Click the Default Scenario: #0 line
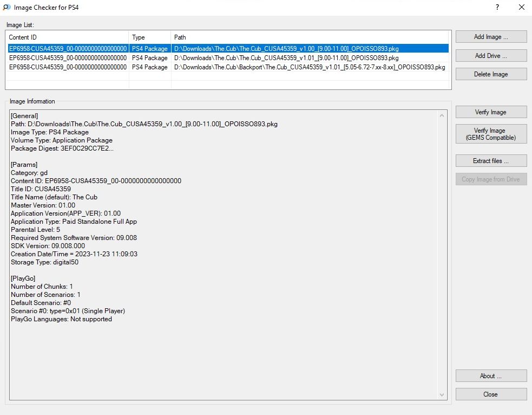 pyautogui.click(x=41, y=303)
